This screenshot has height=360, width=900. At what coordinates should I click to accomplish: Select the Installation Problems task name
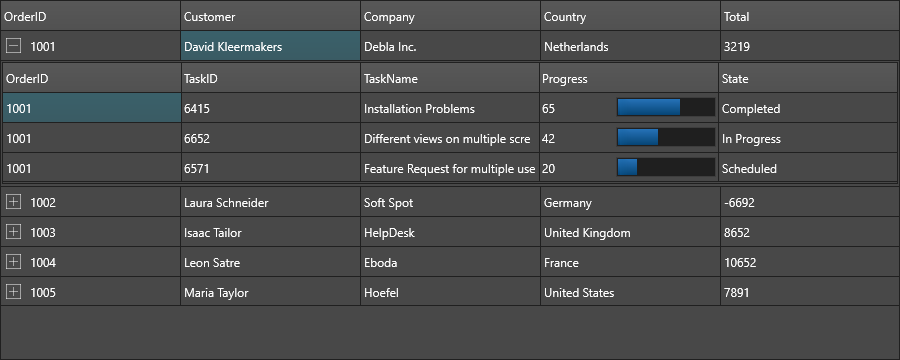click(451, 108)
